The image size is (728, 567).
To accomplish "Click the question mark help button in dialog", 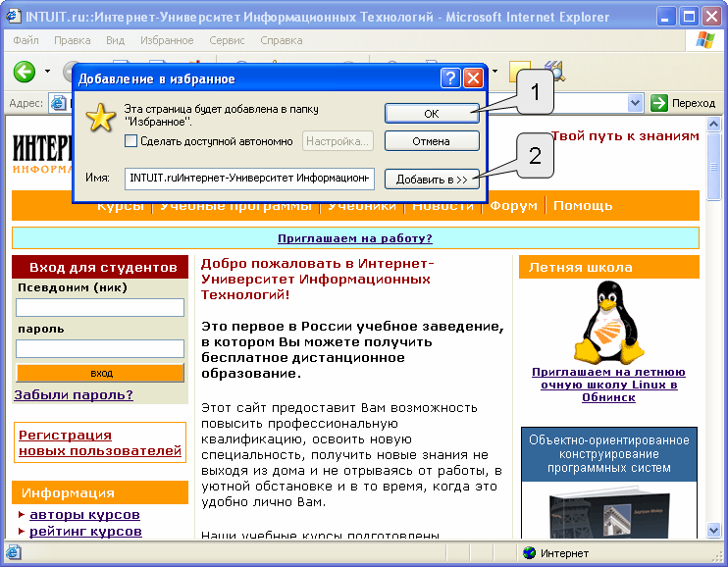I will [450, 78].
